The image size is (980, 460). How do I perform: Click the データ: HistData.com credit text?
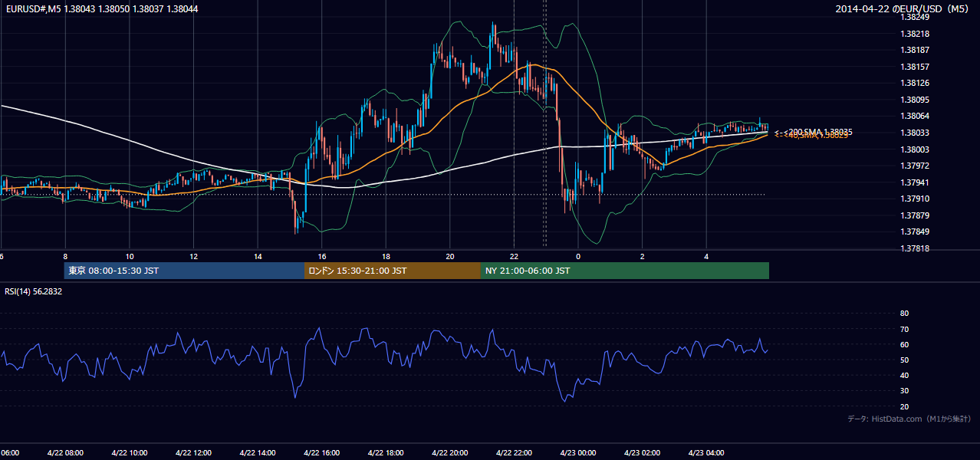909,419
